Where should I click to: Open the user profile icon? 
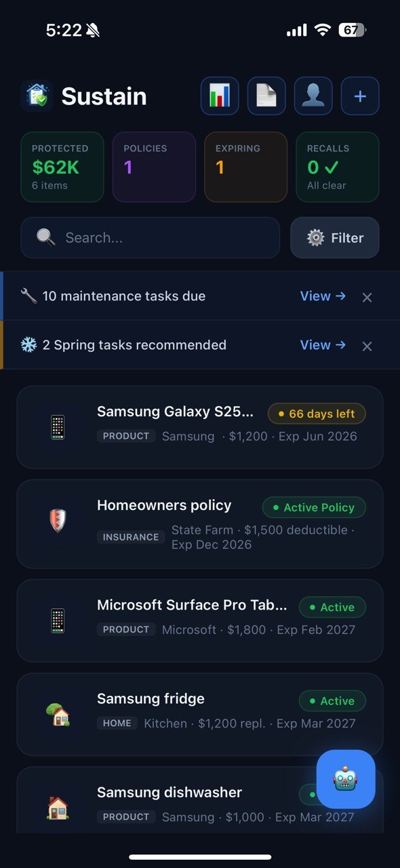tap(313, 96)
